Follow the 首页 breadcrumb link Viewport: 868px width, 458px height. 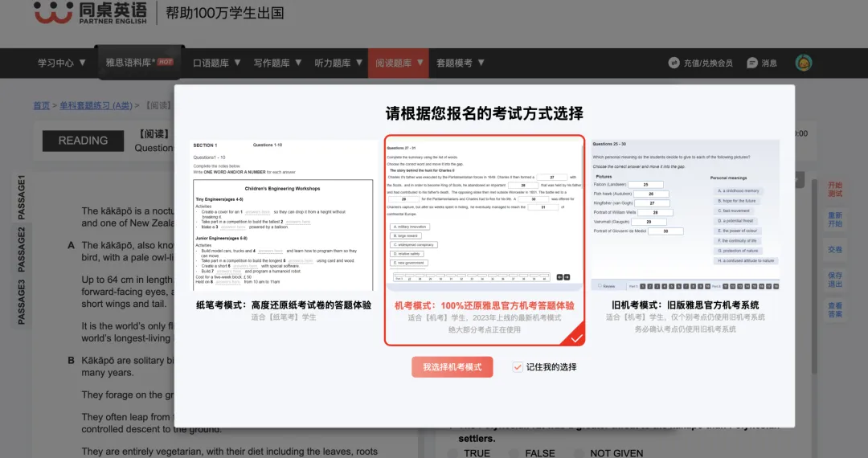(42, 105)
